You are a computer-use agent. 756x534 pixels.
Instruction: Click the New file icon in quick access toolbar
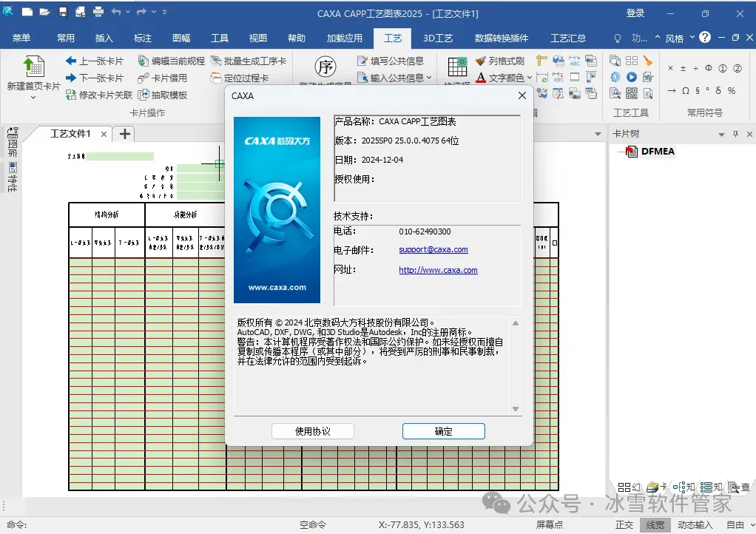27,12
